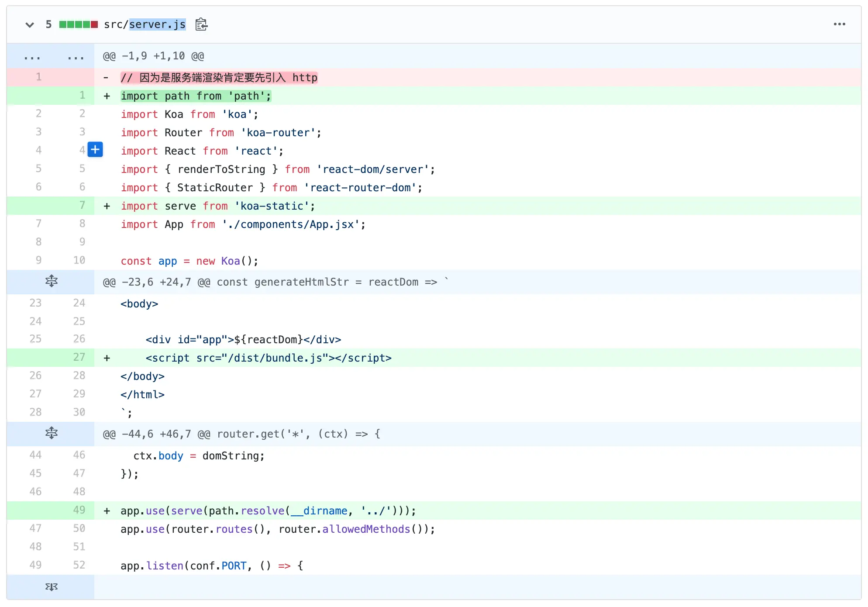Screen dimensions: 868x607
Task: Click the changed lines count 5
Action: (x=48, y=24)
